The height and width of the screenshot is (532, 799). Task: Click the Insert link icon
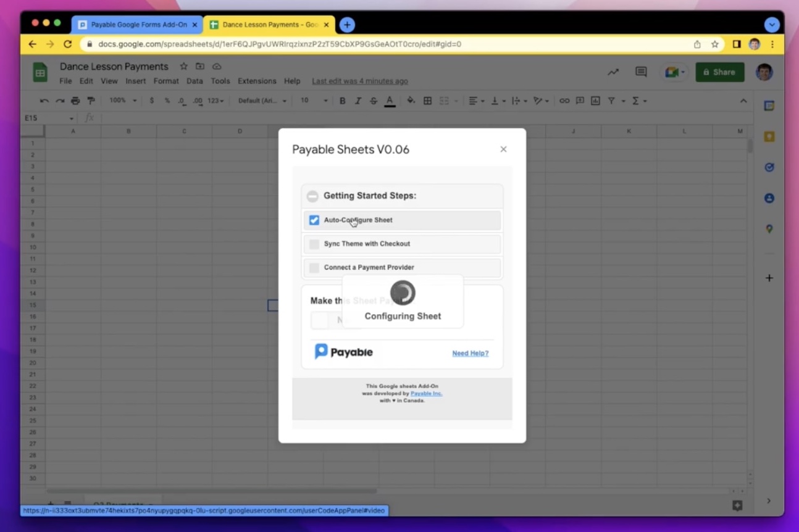564,100
